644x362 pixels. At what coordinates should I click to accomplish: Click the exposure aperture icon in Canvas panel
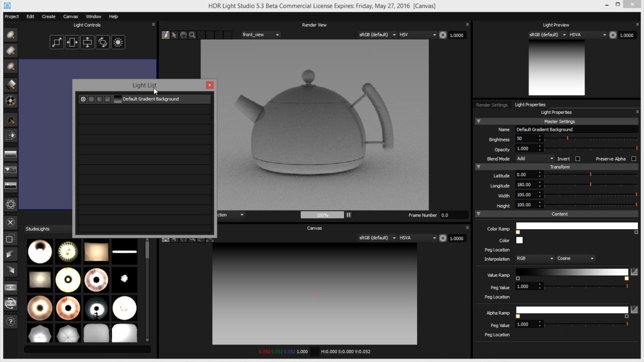click(443, 238)
